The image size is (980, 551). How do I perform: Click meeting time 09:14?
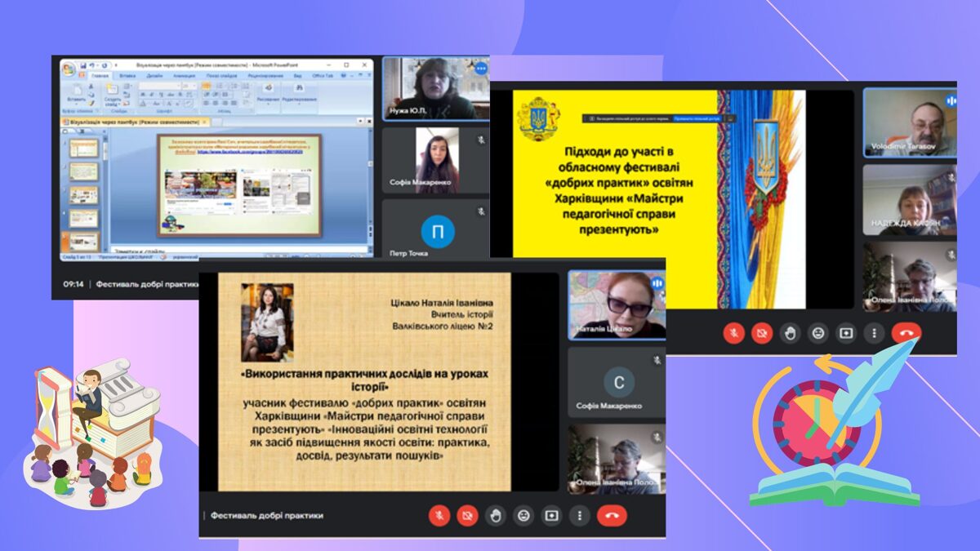(x=73, y=284)
